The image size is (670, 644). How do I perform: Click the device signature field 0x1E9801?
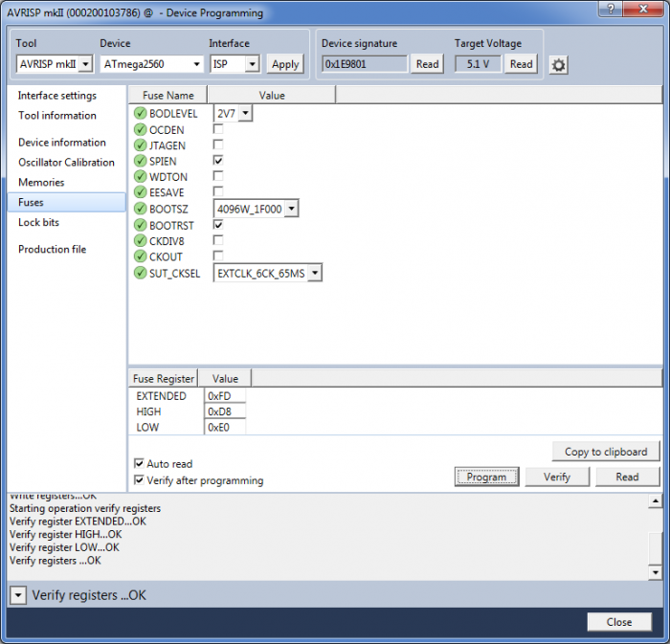(365, 64)
